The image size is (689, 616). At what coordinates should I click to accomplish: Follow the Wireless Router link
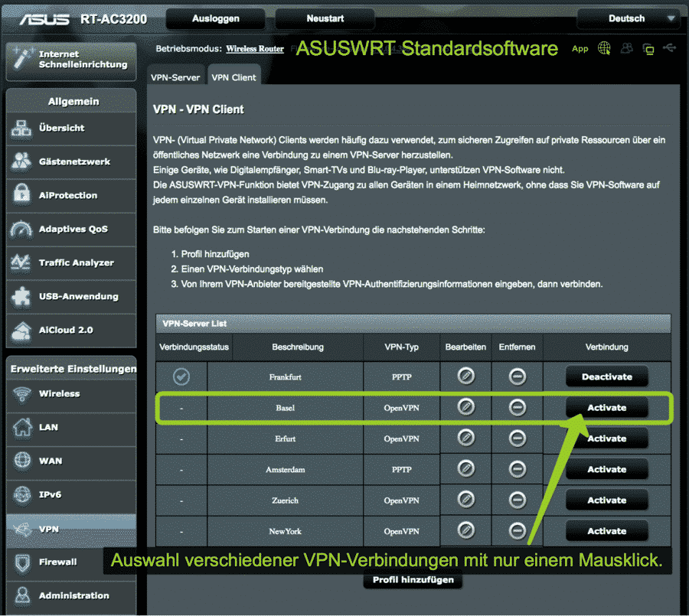pyautogui.click(x=255, y=49)
